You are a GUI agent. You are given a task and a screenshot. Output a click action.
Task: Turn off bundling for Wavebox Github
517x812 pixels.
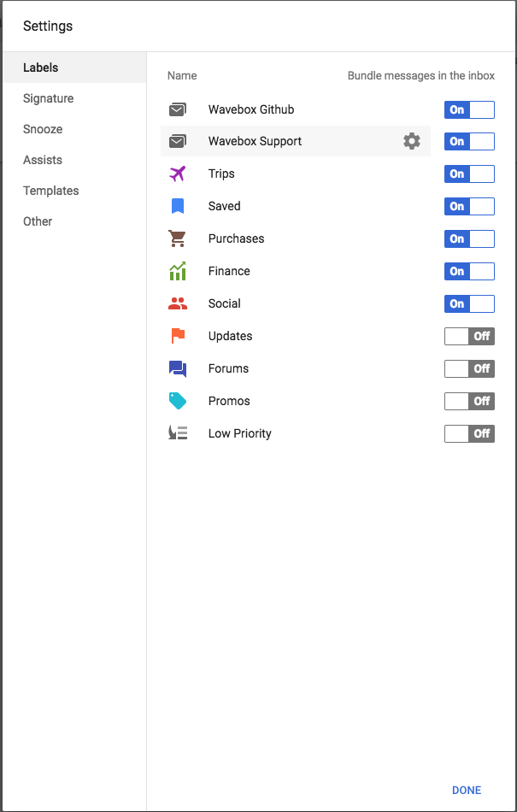pos(468,109)
